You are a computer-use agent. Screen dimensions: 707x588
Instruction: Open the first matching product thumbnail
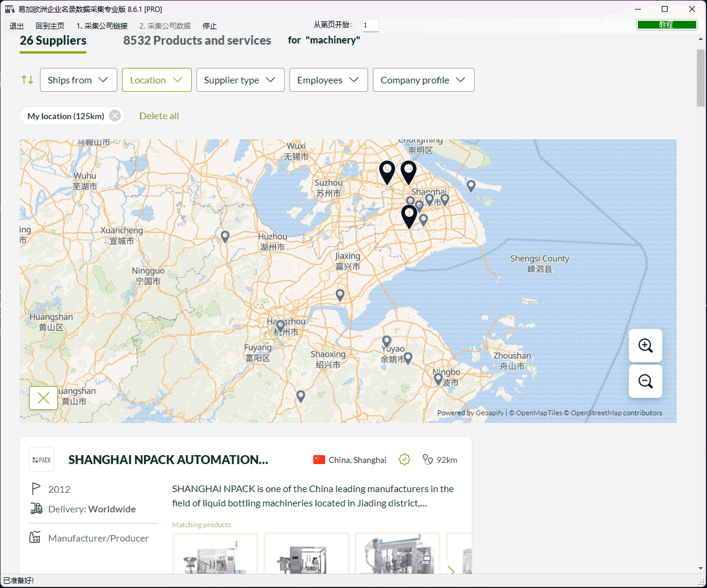(215, 553)
